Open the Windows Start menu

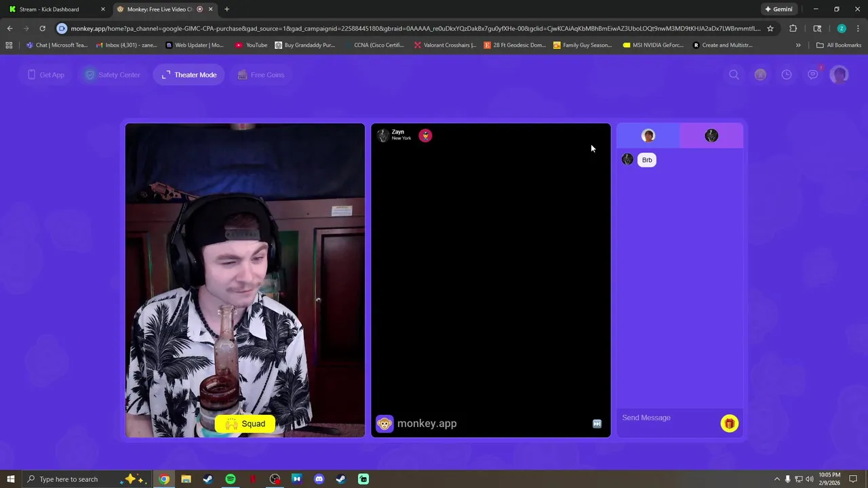[10, 479]
